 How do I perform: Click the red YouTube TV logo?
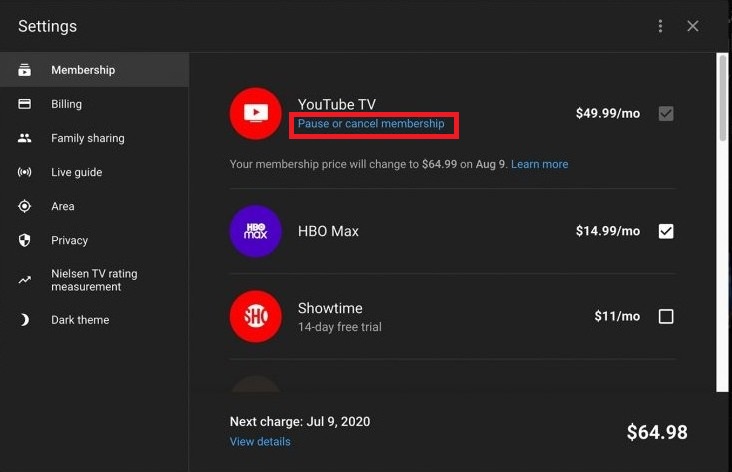256,113
